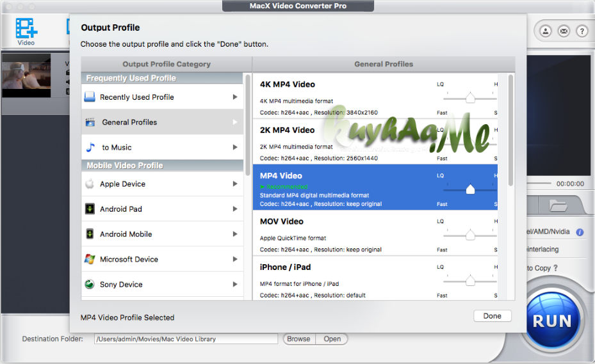Select Recently Used Profile category
The image size is (595, 364).
(x=163, y=97)
